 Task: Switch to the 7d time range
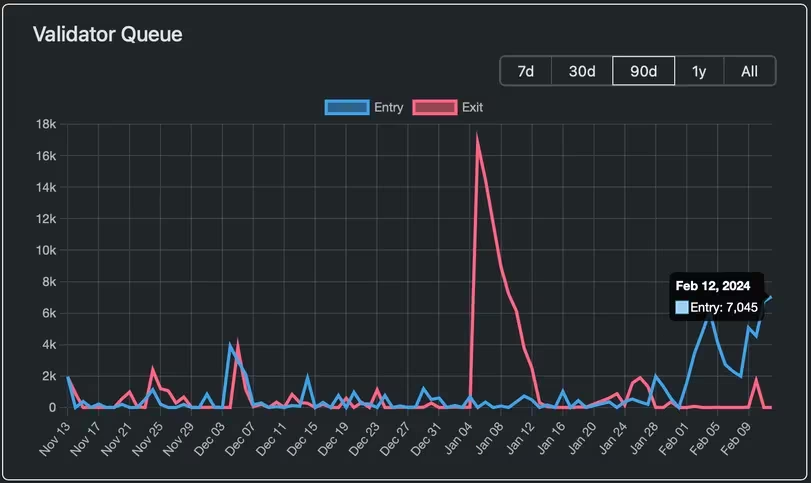click(x=525, y=71)
